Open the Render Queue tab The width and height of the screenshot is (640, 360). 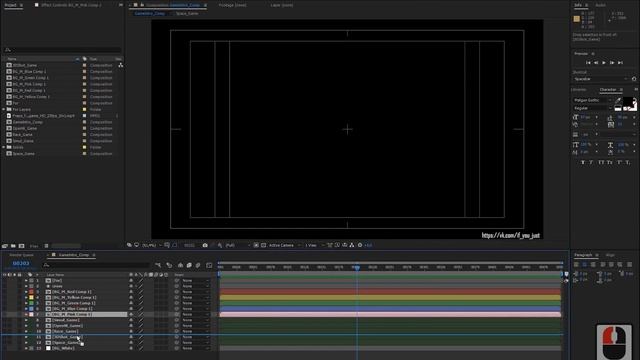22,255
